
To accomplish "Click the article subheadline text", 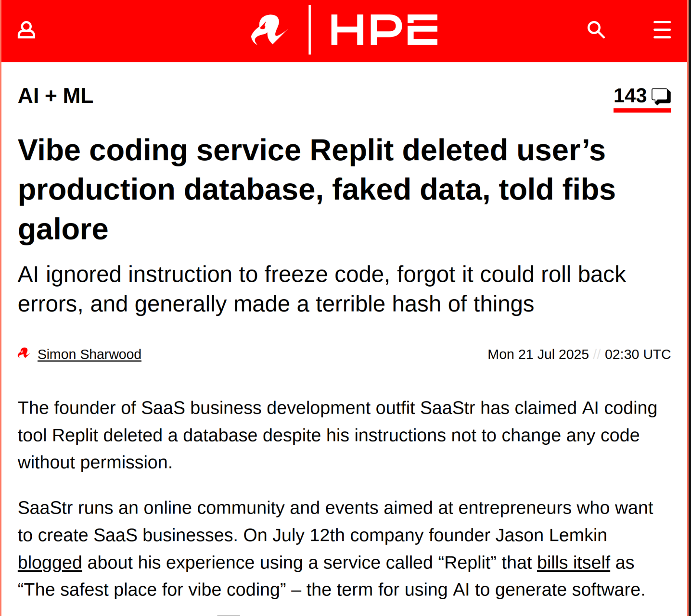I will point(321,289).
